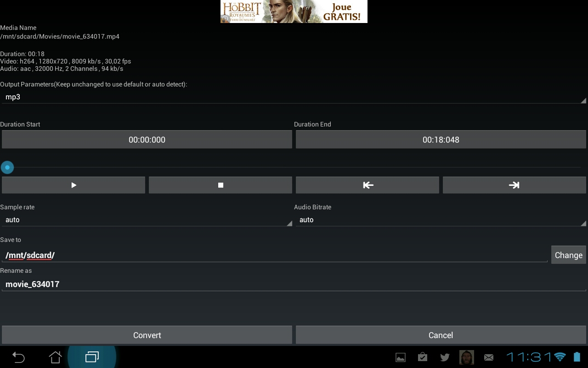Open the mp3 output format dropdown
The width and height of the screenshot is (588, 368).
[x=294, y=97]
